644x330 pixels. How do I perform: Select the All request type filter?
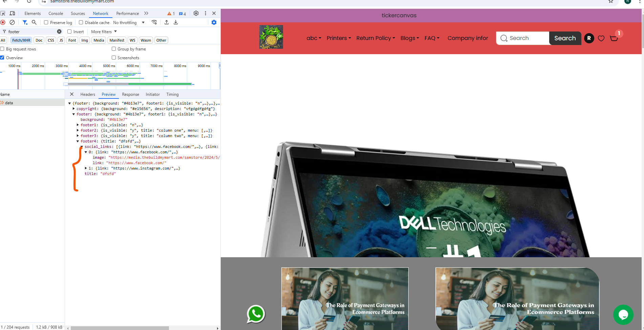point(3,40)
